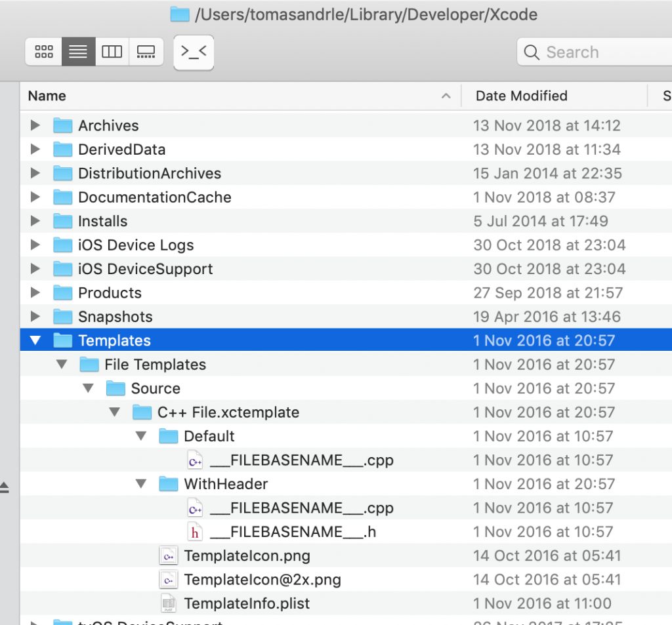672x625 pixels.
Task: Expand the DocumentationCache folder
Action: coord(35,197)
